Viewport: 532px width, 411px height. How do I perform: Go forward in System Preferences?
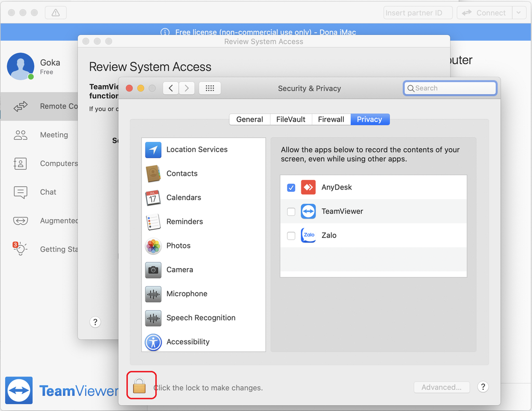pyautogui.click(x=187, y=88)
